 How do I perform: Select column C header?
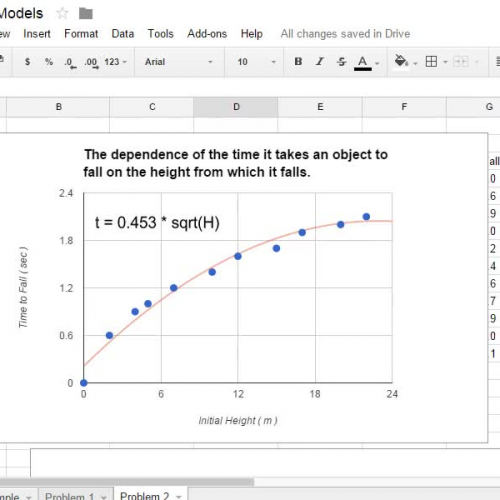152,107
